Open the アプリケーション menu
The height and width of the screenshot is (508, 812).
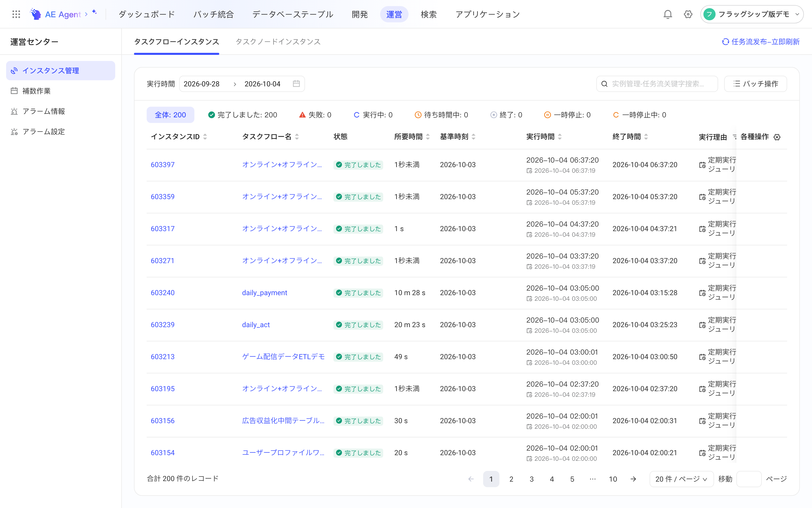tap(487, 14)
